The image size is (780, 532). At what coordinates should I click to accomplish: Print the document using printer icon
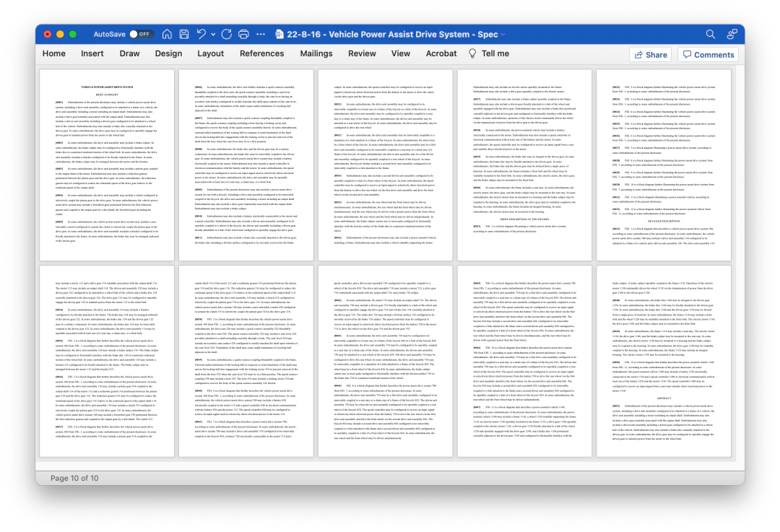coord(243,34)
